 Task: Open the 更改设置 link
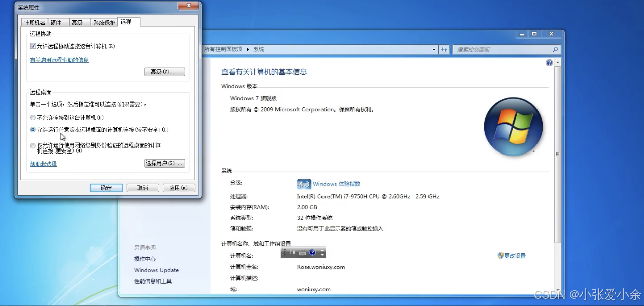[515, 256]
